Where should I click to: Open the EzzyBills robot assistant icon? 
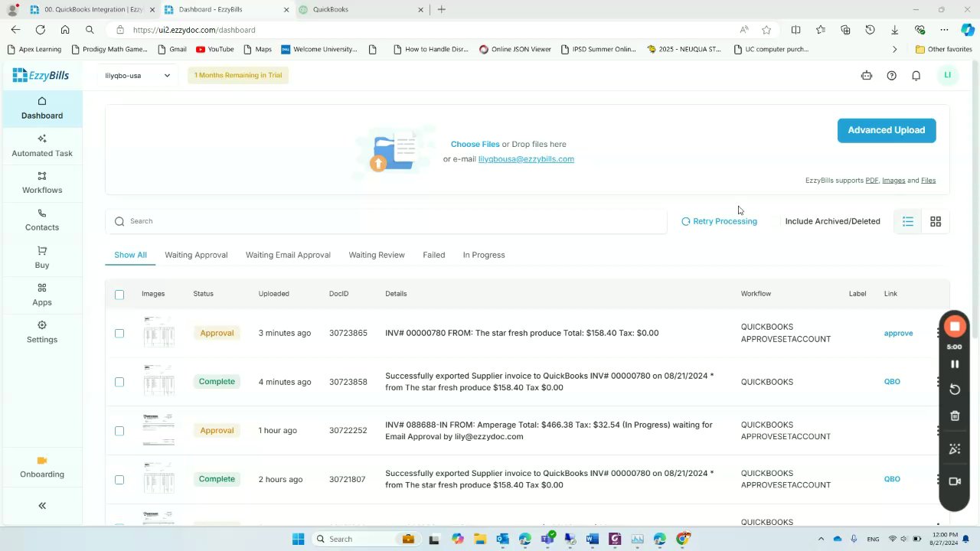(x=867, y=76)
